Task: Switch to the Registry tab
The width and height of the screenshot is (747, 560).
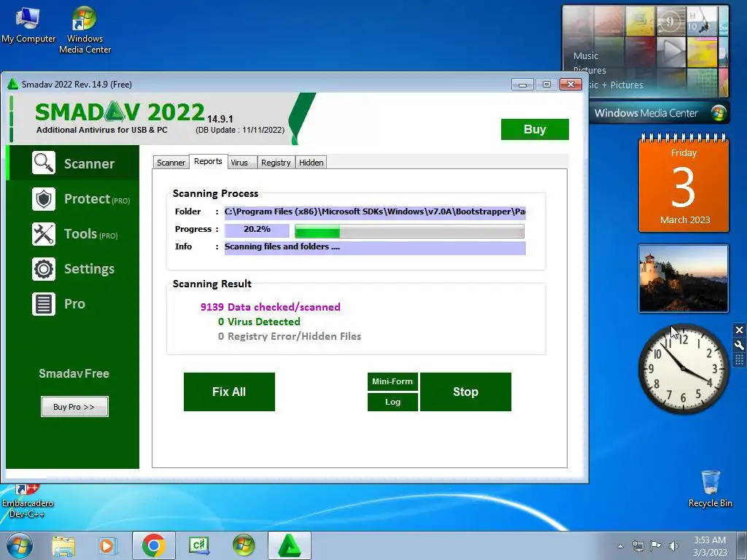Action: [276, 163]
